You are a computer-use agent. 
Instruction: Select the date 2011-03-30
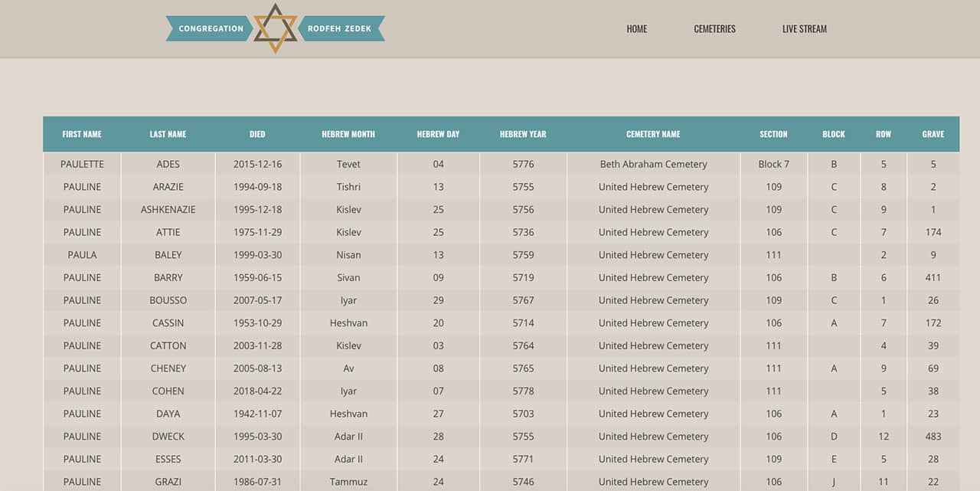coord(257,459)
